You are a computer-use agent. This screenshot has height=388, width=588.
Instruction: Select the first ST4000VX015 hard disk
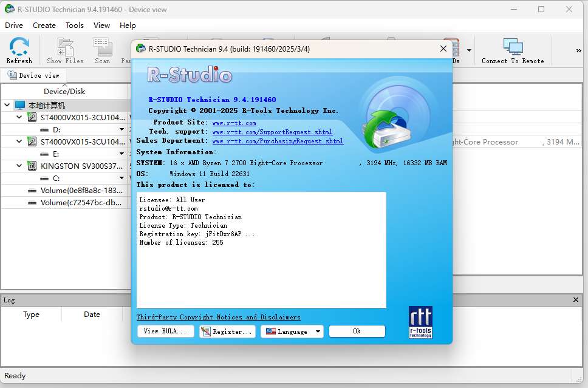pos(82,117)
